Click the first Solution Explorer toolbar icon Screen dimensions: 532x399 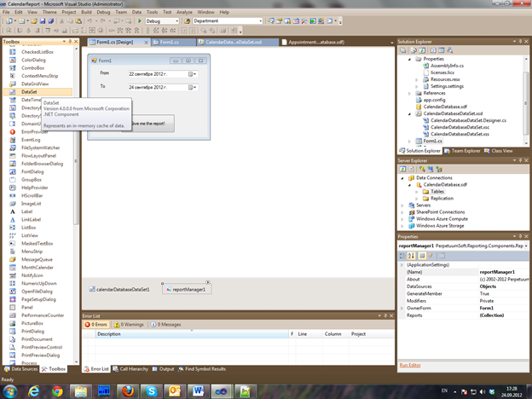402,50
